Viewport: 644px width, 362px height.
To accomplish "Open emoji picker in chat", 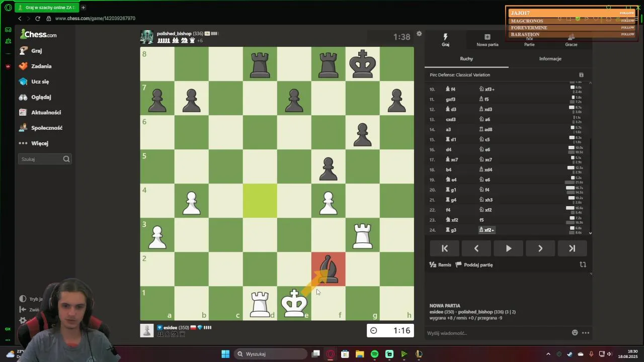I will pyautogui.click(x=575, y=332).
